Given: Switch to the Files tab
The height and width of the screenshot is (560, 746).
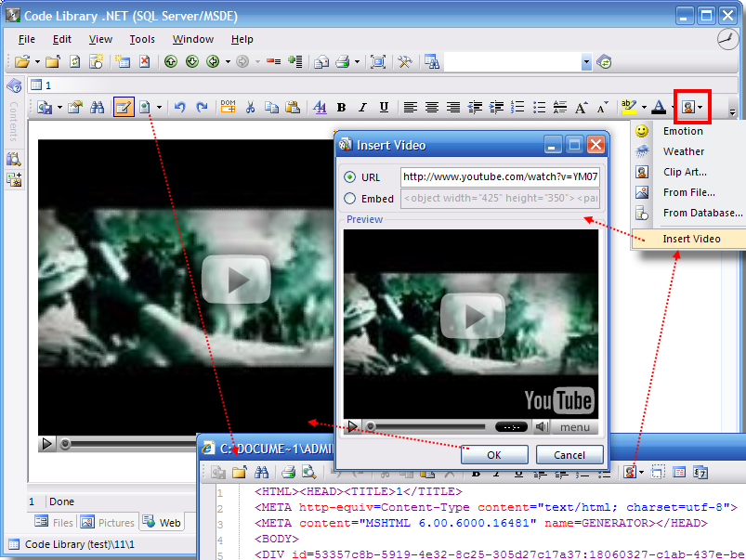Looking at the screenshot, I should point(54,523).
